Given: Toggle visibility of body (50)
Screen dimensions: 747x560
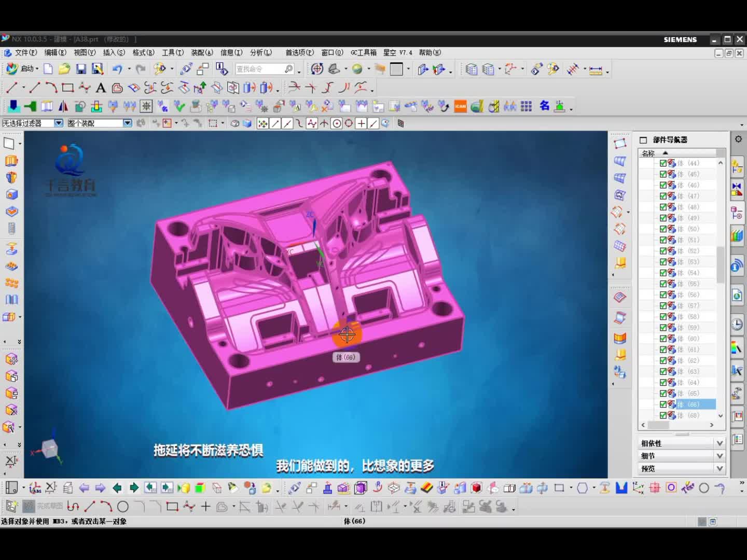Looking at the screenshot, I should [x=663, y=229].
